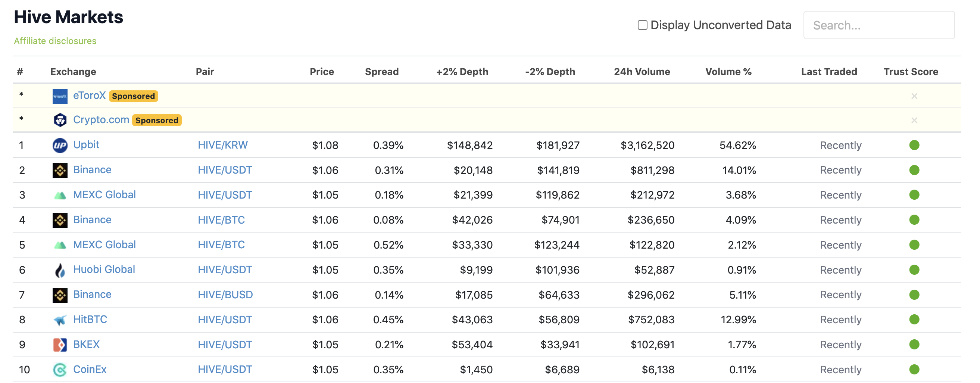
Task: Open the HIVE/BUSD pair link
Action: 225,295
